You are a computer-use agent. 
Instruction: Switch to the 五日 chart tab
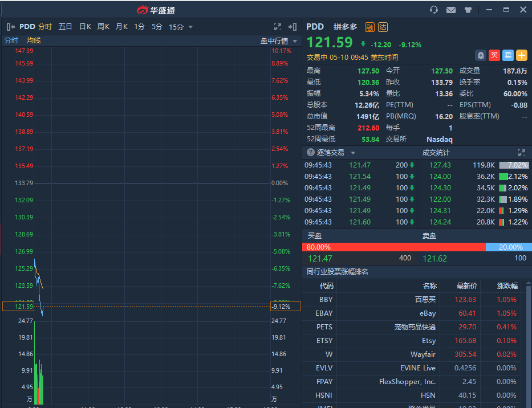pos(65,27)
